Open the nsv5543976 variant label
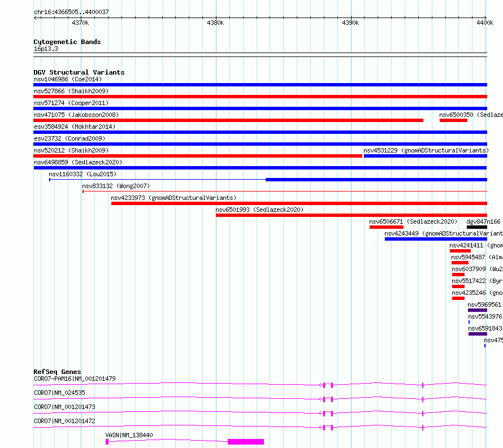Viewport: 503px width, 448px height. [485, 316]
